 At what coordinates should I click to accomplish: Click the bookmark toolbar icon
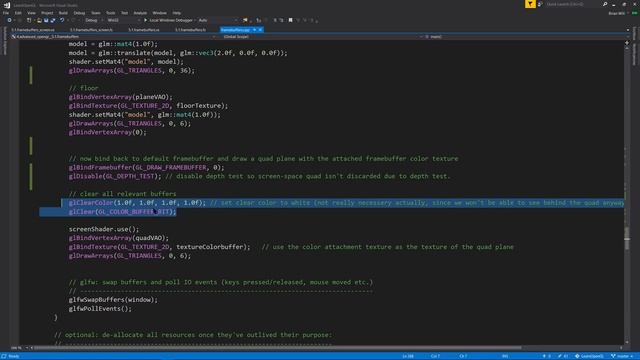(290, 20)
